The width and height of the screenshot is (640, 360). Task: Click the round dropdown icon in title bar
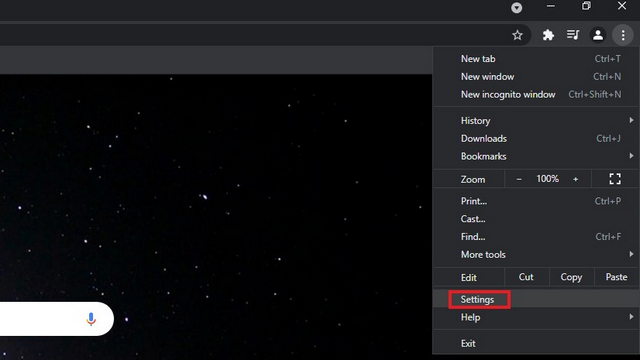pyautogui.click(x=517, y=8)
